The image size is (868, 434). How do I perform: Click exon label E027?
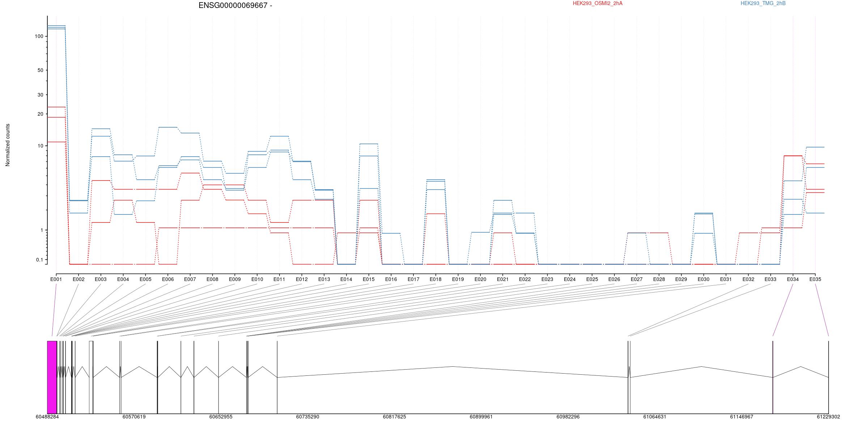[x=637, y=279]
